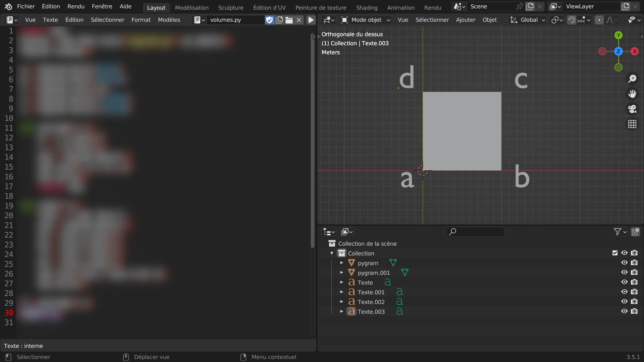Open the Ajouter menu in viewport

(x=466, y=20)
